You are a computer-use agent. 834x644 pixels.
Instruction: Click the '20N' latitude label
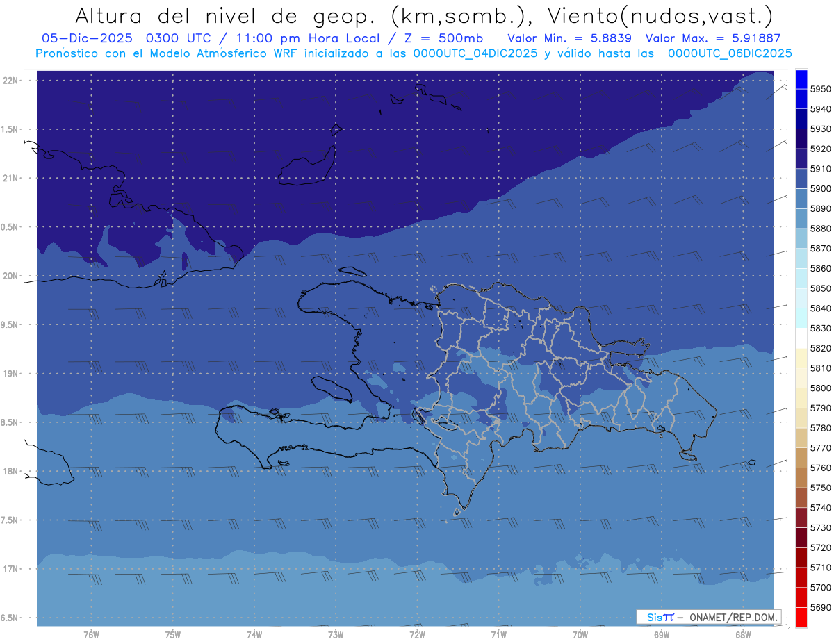click(x=10, y=276)
